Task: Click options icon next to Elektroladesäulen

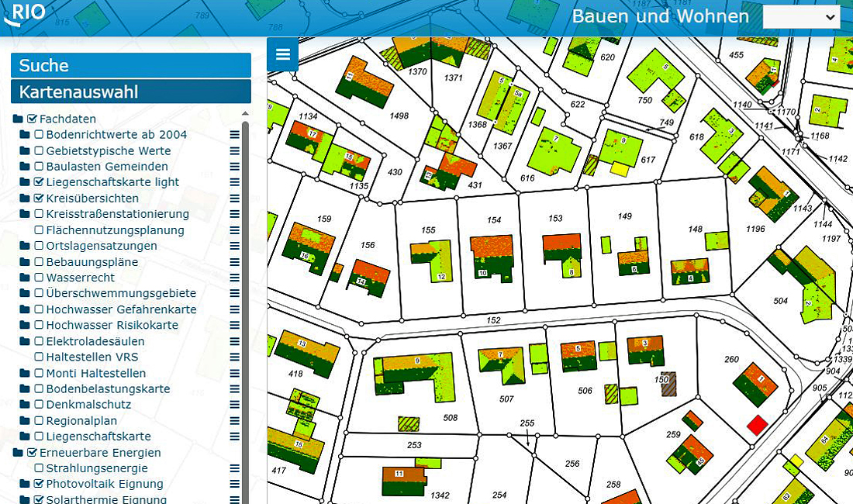Action: pyautogui.click(x=234, y=341)
